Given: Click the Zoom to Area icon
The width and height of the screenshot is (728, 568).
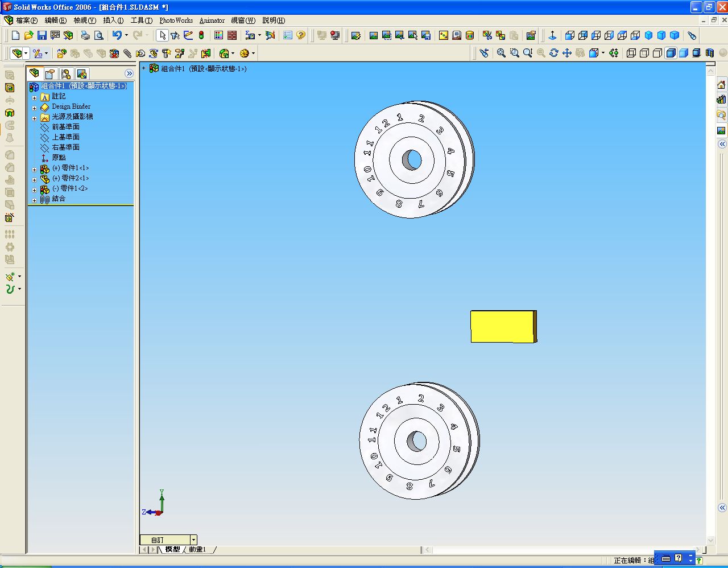Looking at the screenshot, I should (514, 53).
